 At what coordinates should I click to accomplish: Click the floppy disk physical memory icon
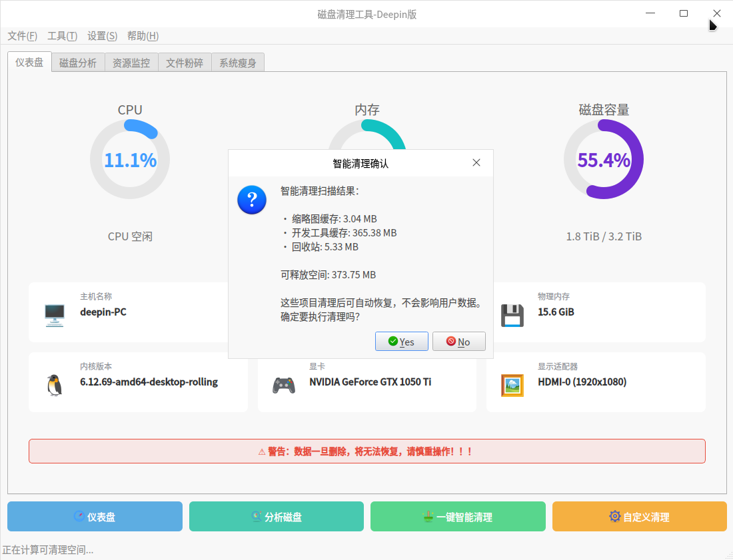click(x=512, y=315)
